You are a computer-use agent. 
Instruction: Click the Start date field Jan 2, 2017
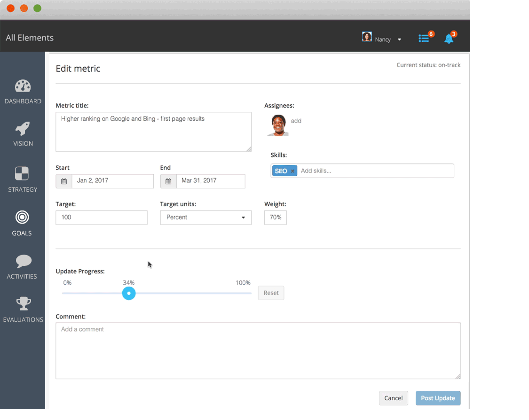[x=113, y=181]
